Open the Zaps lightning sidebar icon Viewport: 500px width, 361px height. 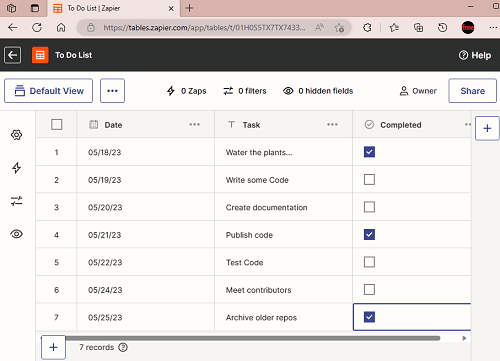16,168
